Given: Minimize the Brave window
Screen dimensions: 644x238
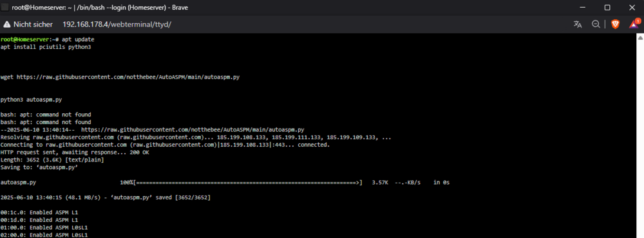Looking at the screenshot, I should tap(583, 7).
